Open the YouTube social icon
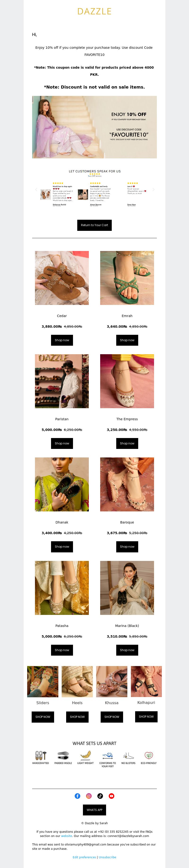This screenshot has height=868, width=189. click(112, 796)
